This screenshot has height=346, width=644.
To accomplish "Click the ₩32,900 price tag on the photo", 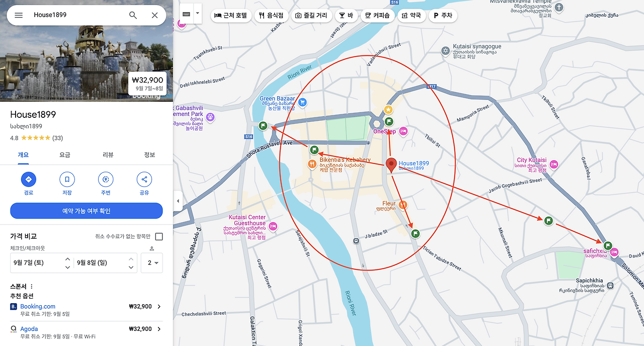I will coord(148,84).
